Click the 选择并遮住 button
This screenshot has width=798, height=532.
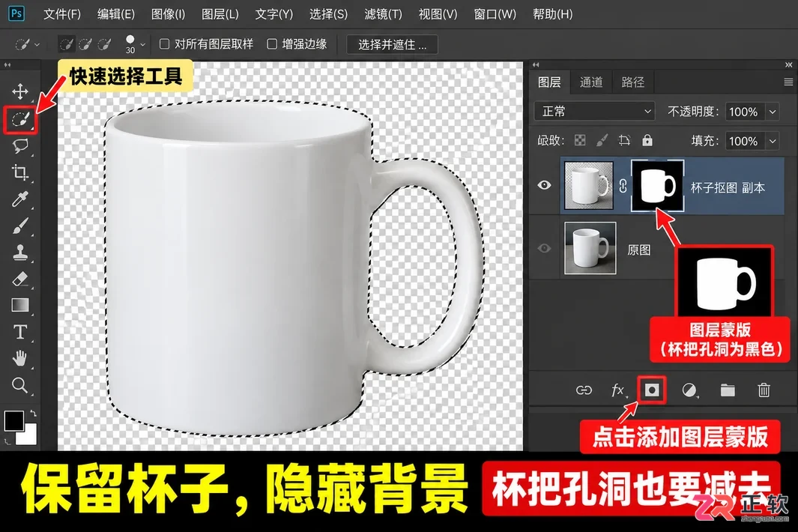[x=393, y=45]
